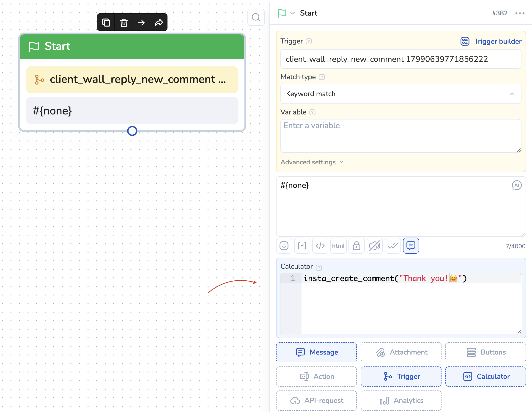
Task: Click the duplicate block icon
Action: (x=106, y=23)
